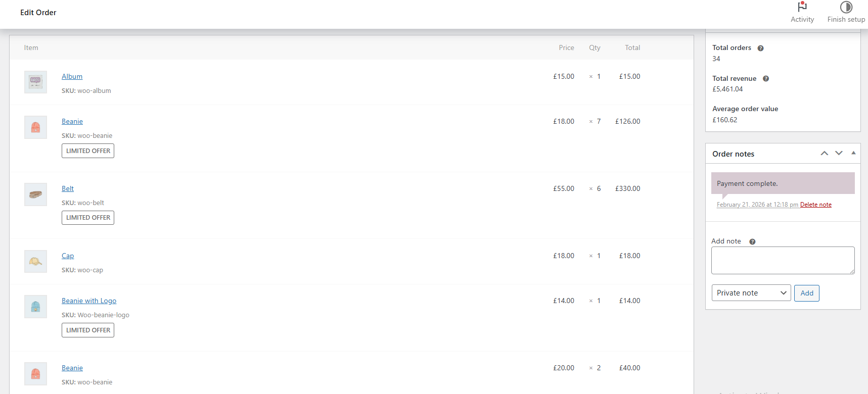Open the Private note dropdown
Screen dimensions: 868x394
point(751,293)
